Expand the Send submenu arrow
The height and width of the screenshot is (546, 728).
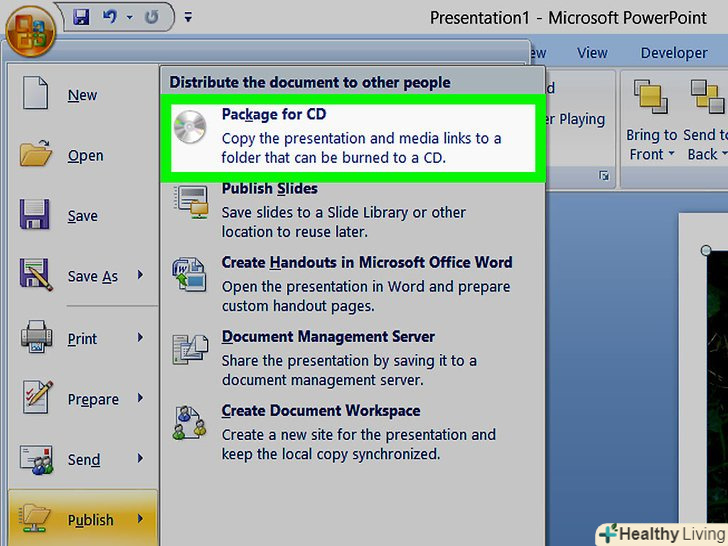[140, 458]
